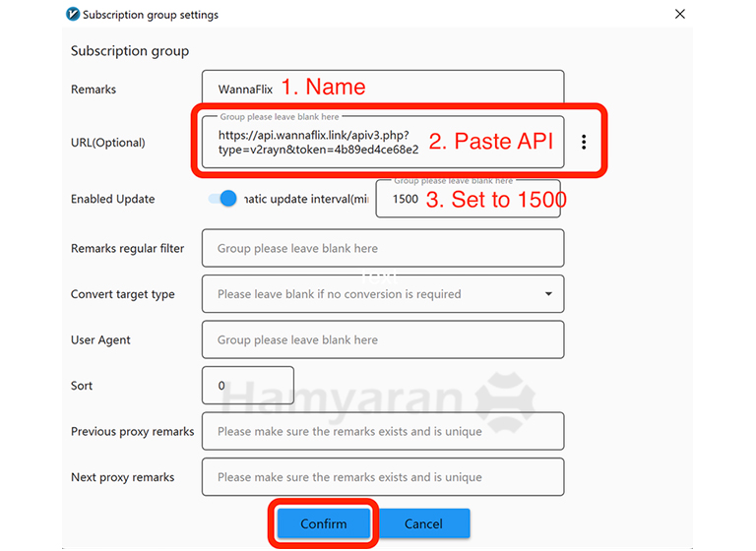
Task: Click into the User Agent text box
Action: click(382, 340)
